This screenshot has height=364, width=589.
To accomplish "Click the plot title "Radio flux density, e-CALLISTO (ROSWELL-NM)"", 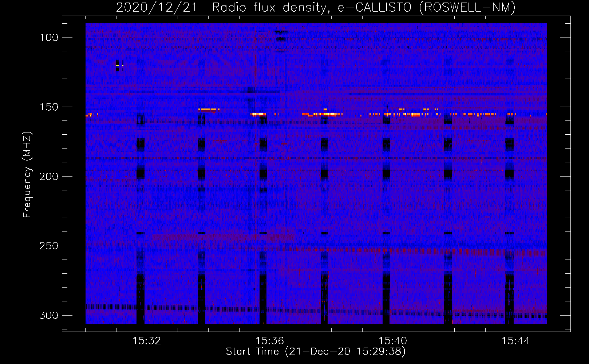I will pyautogui.click(x=364, y=7).
